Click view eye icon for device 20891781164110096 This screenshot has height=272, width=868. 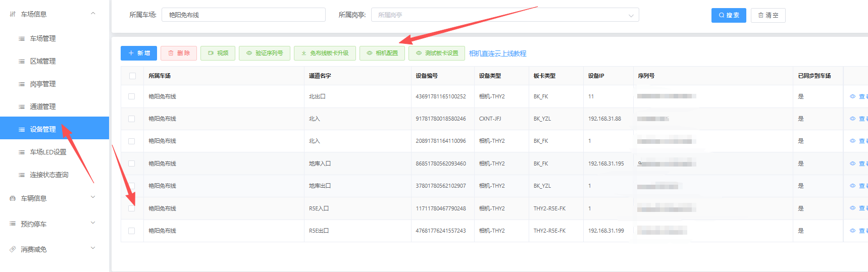click(852, 141)
